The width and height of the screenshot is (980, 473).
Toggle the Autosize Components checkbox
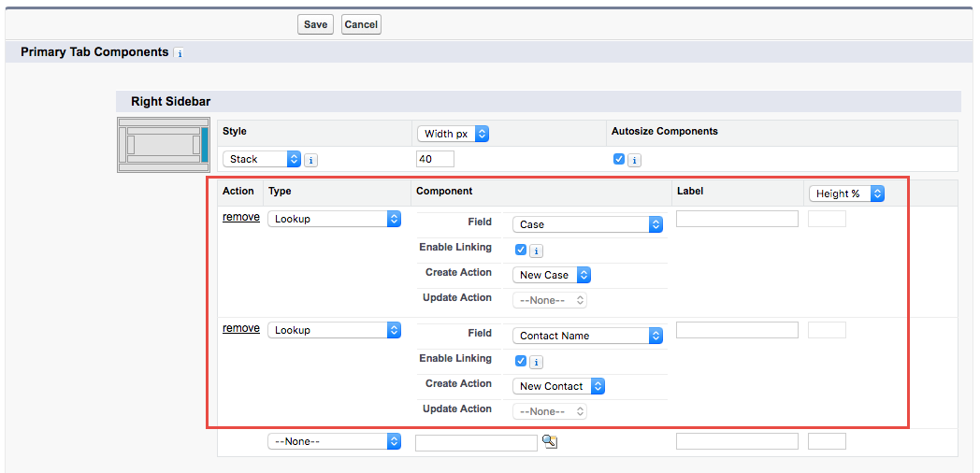point(619,159)
